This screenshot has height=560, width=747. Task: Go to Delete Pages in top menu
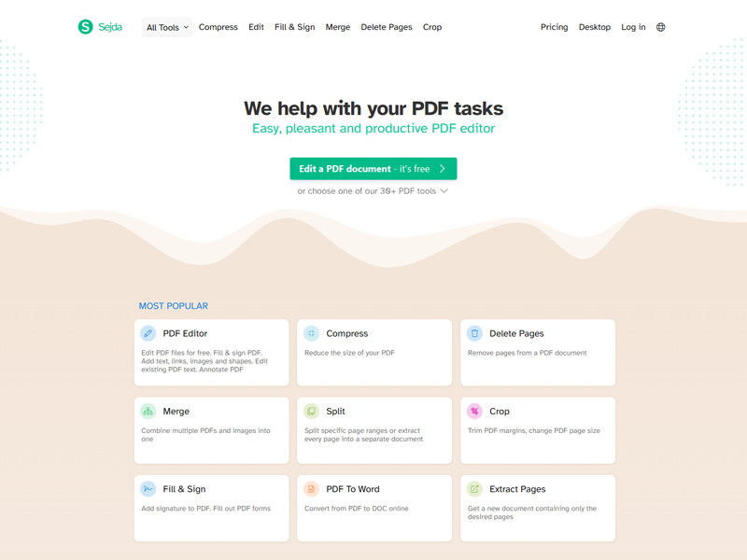coord(387,27)
